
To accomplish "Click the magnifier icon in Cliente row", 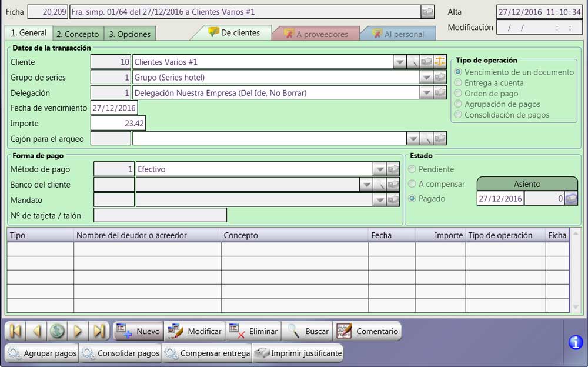I will coord(414,62).
